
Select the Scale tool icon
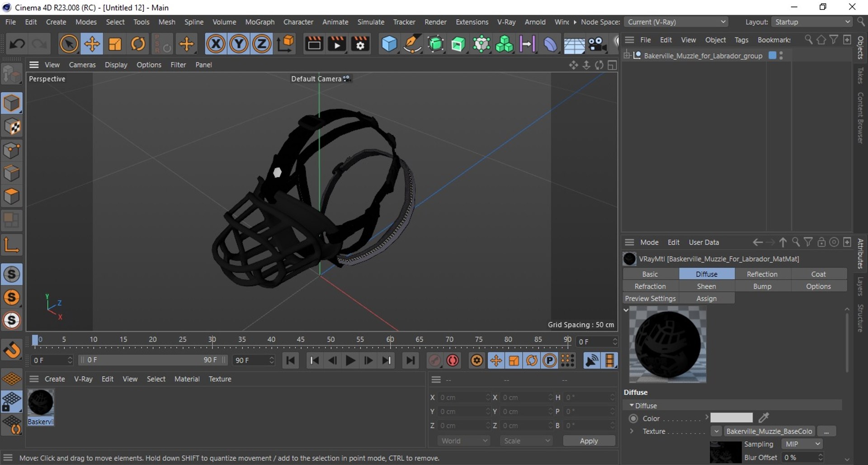115,44
